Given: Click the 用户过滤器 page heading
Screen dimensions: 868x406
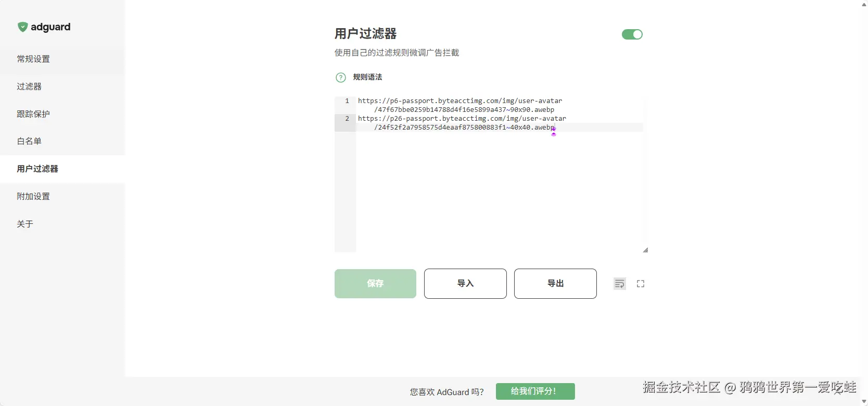Looking at the screenshot, I should point(365,34).
